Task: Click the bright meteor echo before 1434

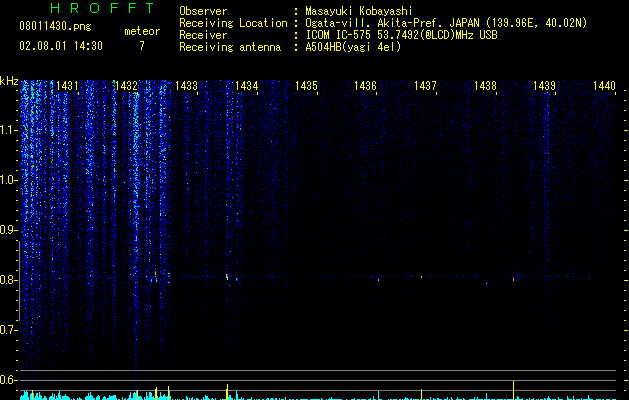Action: click(x=227, y=277)
